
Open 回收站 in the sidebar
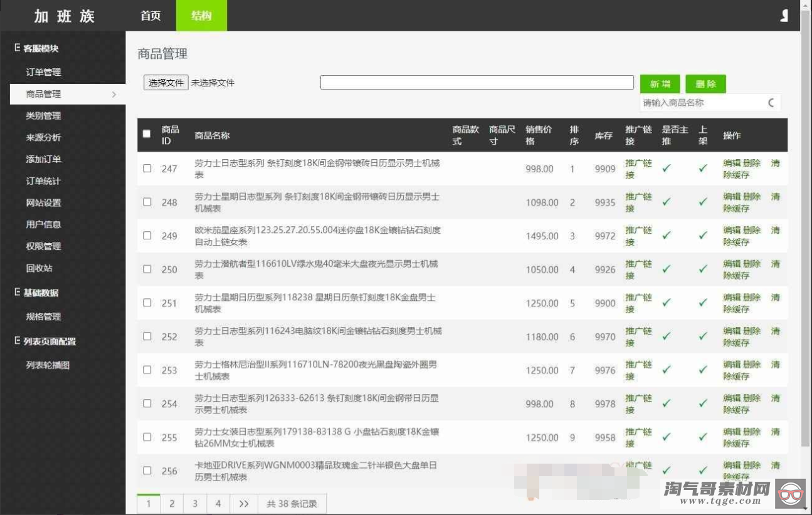39,268
